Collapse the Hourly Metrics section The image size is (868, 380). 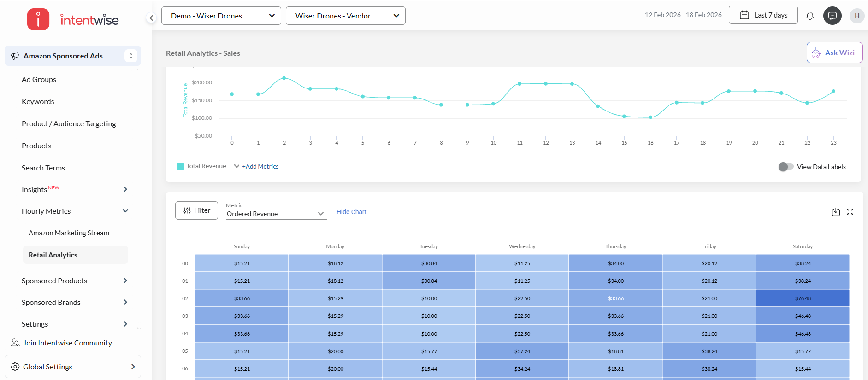125,211
